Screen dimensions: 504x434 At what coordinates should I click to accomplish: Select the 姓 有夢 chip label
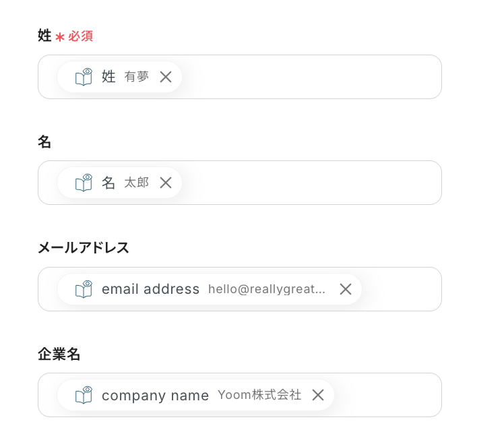(x=108, y=77)
